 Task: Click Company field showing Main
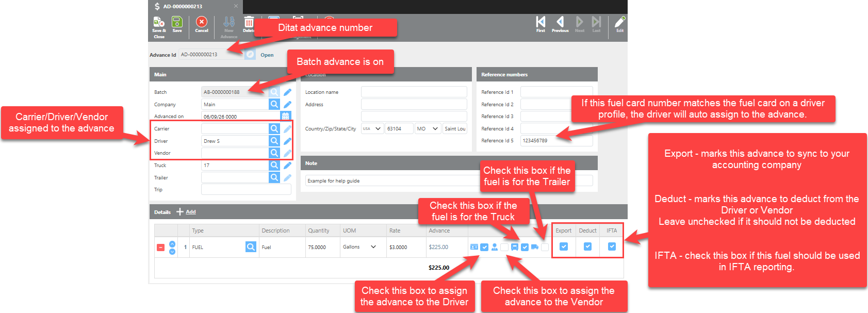click(235, 104)
